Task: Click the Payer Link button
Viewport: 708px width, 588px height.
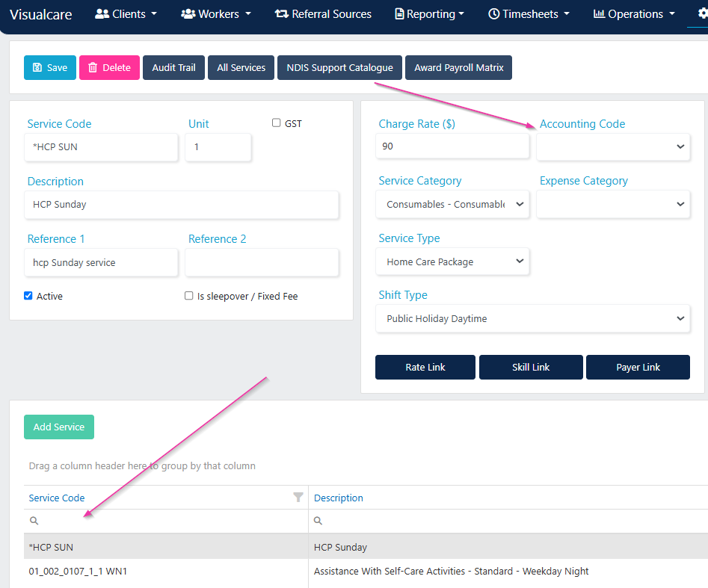Action: (638, 368)
